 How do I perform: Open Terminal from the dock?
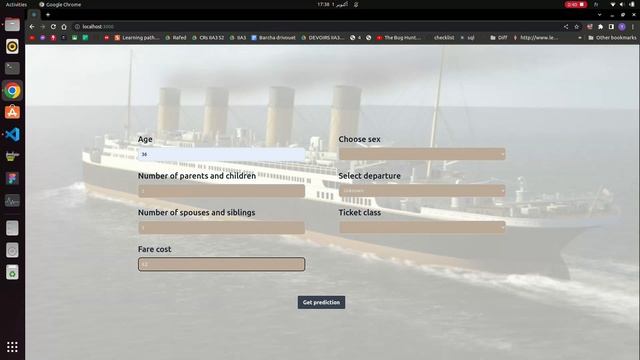click(x=12, y=68)
